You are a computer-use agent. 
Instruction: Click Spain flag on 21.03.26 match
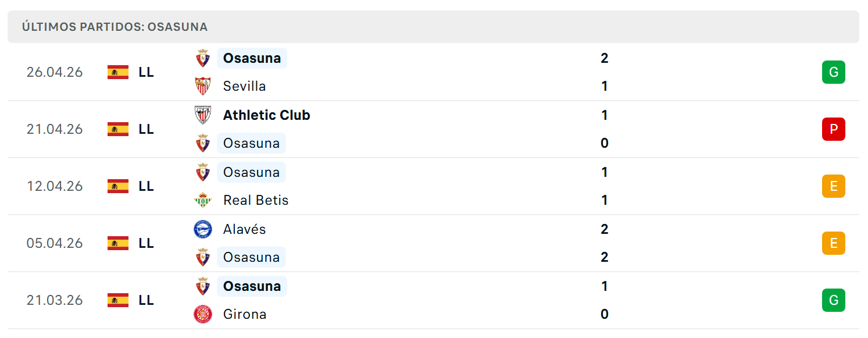click(x=118, y=300)
